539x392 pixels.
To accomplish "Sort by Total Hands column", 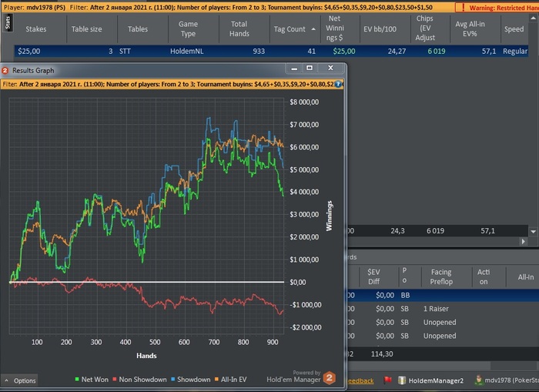I will [x=239, y=29].
